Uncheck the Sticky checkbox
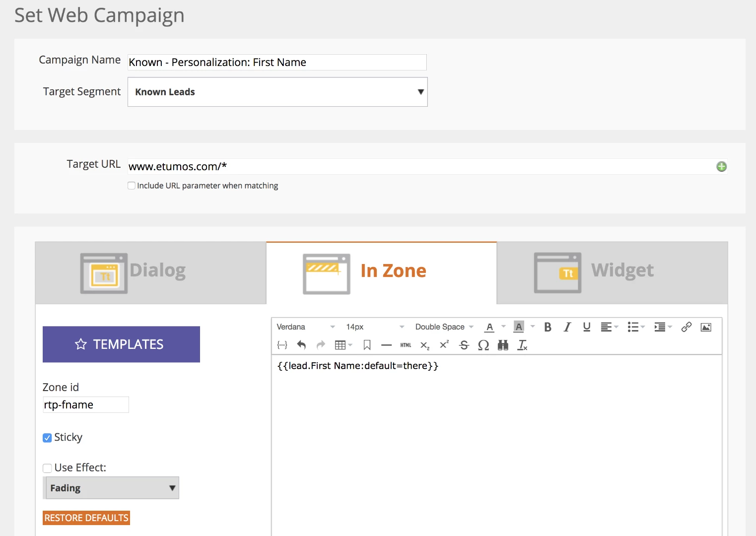Image resolution: width=756 pixels, height=536 pixels. point(47,438)
